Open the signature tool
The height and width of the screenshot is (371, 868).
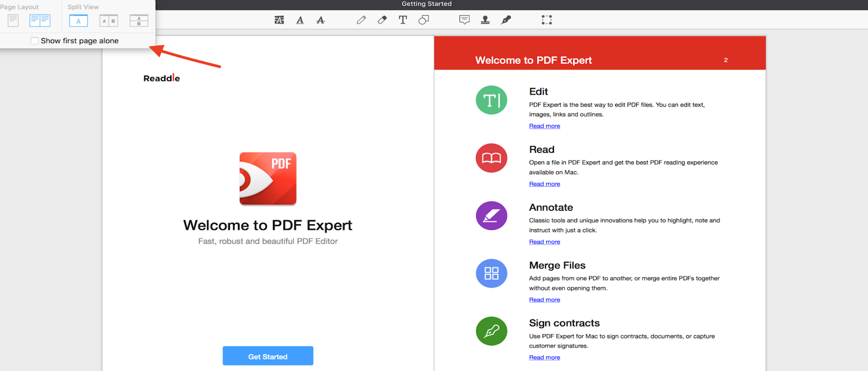coord(506,20)
